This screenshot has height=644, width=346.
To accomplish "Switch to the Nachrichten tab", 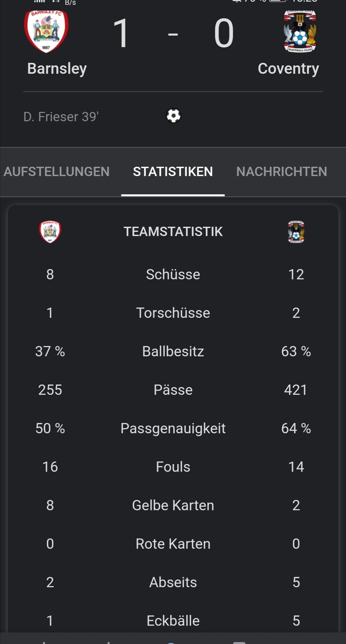I will pyautogui.click(x=282, y=172).
